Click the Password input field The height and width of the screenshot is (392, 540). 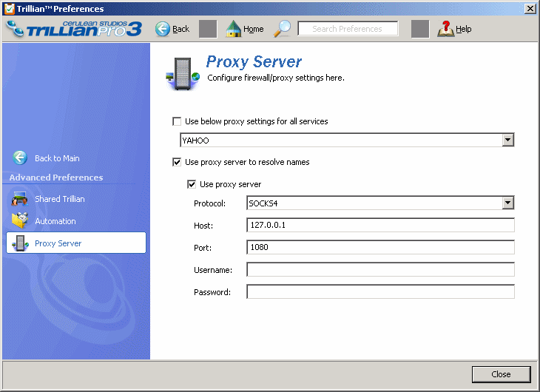(380, 291)
